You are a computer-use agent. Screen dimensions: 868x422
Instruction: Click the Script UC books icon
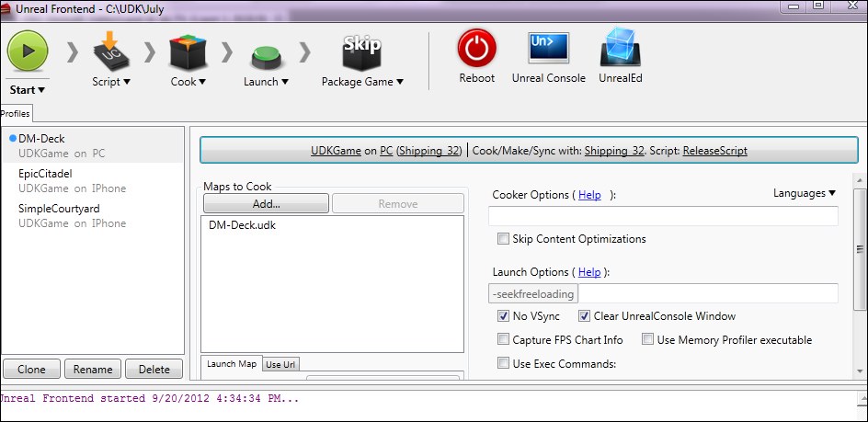[110, 51]
